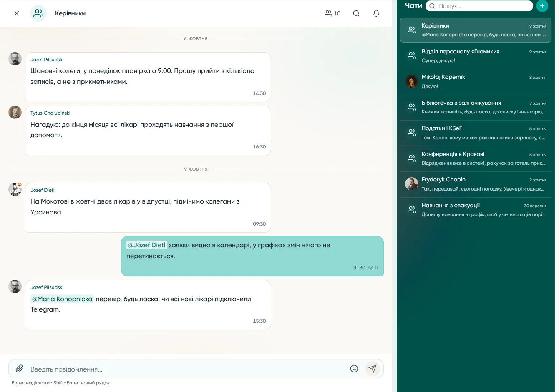Click the Керівники title in the chat header
The image size is (559, 392).
click(x=70, y=13)
